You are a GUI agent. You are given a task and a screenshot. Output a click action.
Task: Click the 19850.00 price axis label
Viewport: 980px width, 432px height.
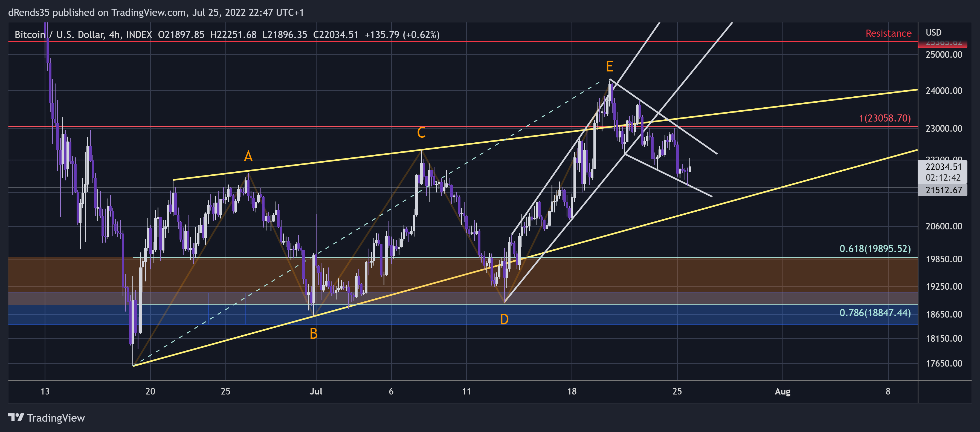tap(944, 259)
